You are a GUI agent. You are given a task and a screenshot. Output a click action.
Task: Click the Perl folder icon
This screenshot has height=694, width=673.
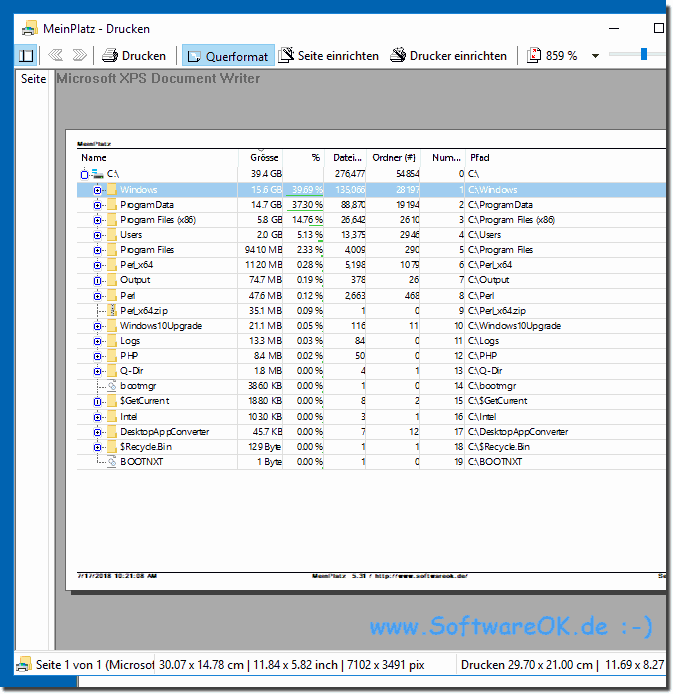112,296
